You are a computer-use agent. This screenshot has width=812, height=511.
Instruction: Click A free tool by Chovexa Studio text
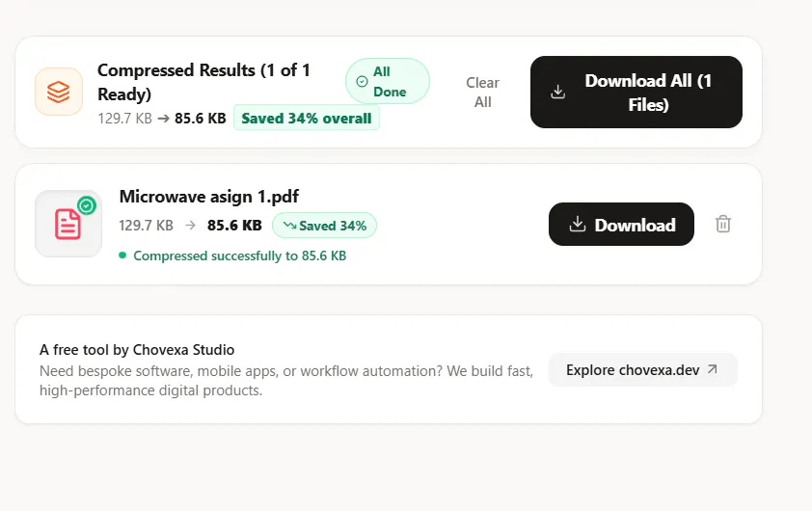(137, 350)
